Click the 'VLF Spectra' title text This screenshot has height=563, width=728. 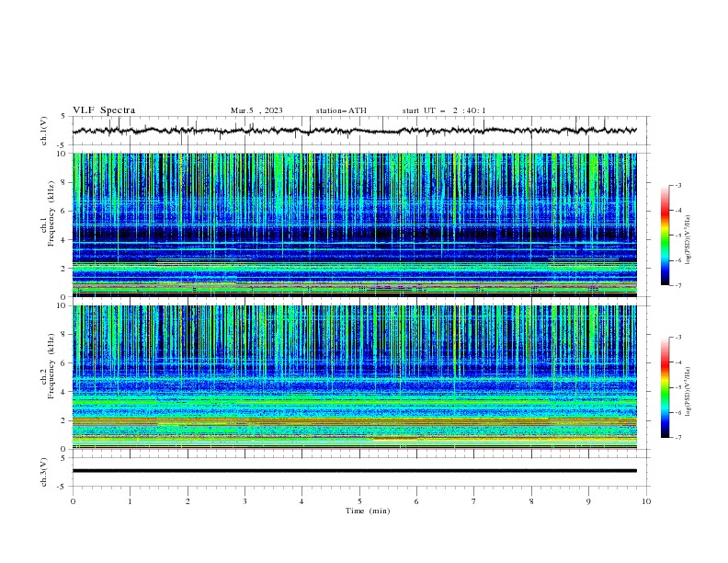(x=104, y=110)
